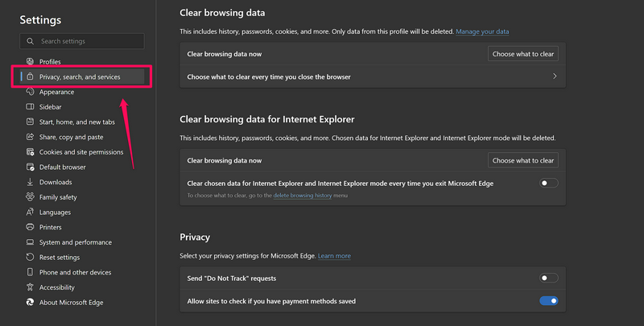Image resolution: width=644 pixels, height=326 pixels.
Task: Toggle clear Internet Explorer data on exit
Action: [x=548, y=184]
